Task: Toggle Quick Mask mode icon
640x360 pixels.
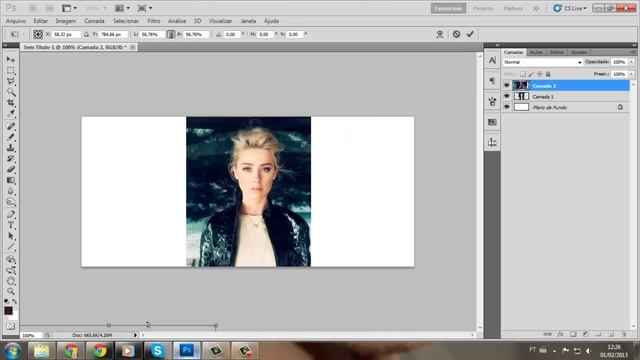Action: coord(11,327)
